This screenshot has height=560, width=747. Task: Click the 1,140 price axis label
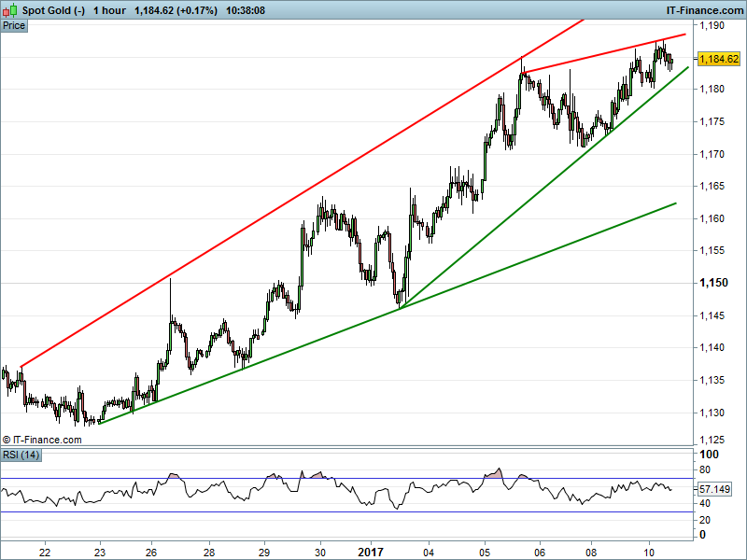pos(712,347)
